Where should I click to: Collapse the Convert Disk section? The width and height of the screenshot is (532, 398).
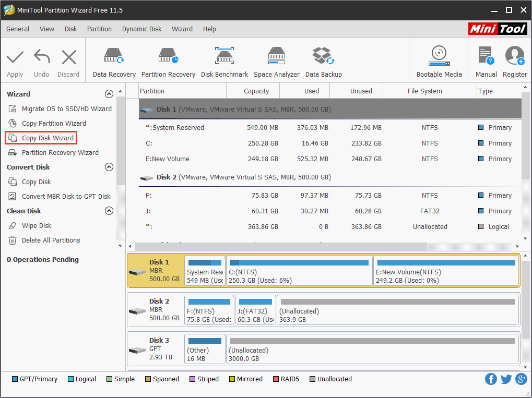coord(109,167)
